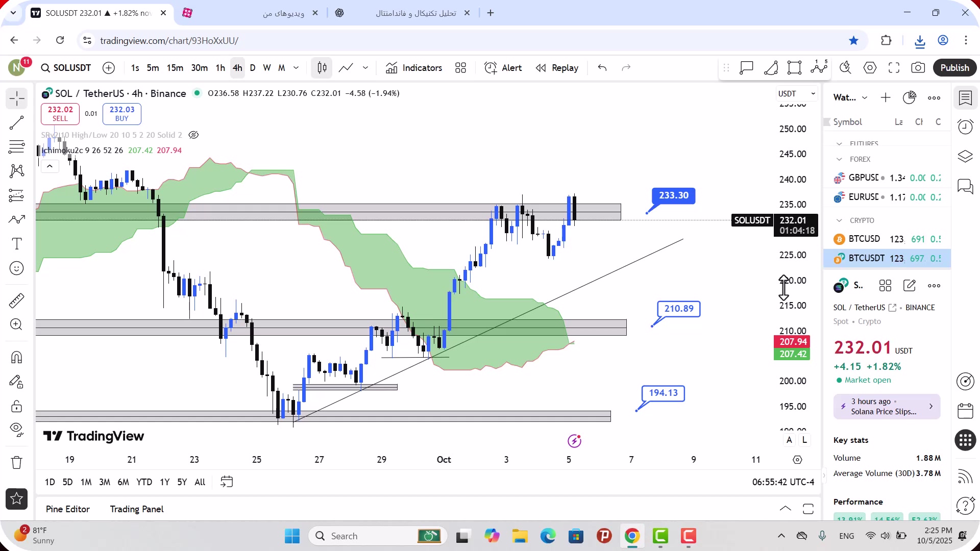Click the 232.03 BUY button
This screenshot has height=551, width=980.
coord(122,114)
